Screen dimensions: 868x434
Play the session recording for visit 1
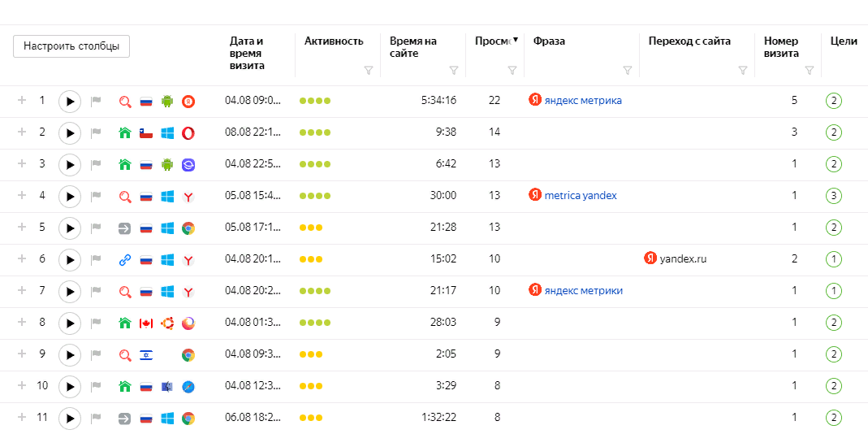click(x=70, y=102)
